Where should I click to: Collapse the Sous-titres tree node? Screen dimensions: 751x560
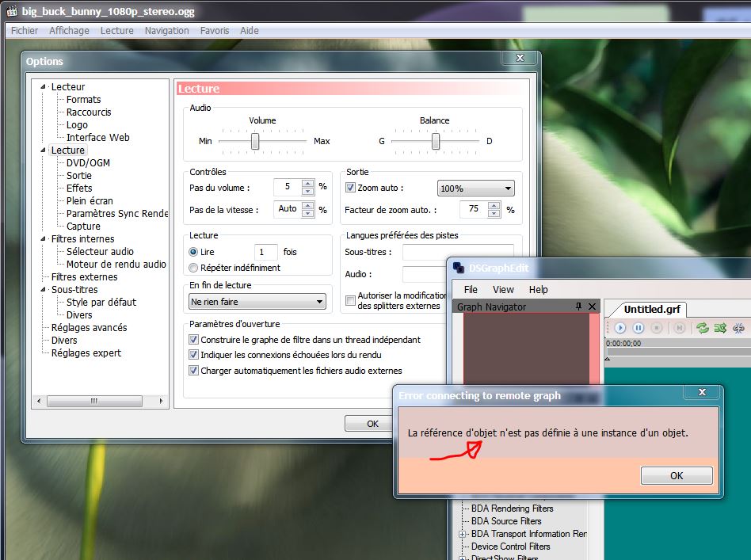[43, 289]
